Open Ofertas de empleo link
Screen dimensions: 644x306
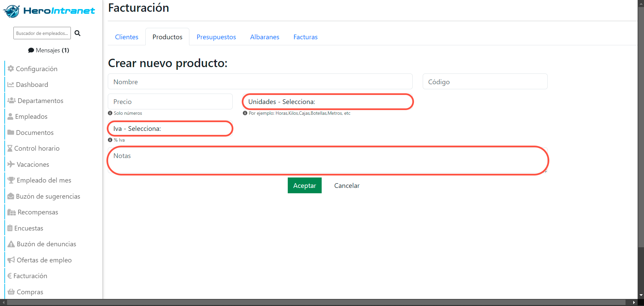44,260
